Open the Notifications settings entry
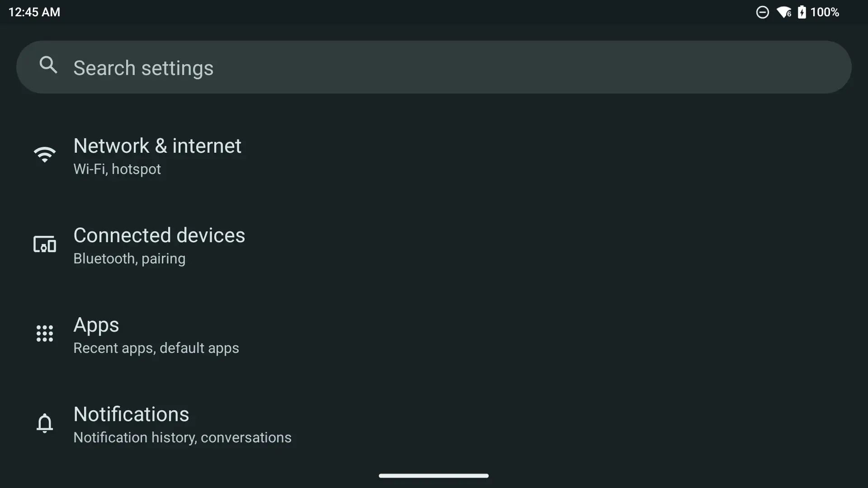 131,414
